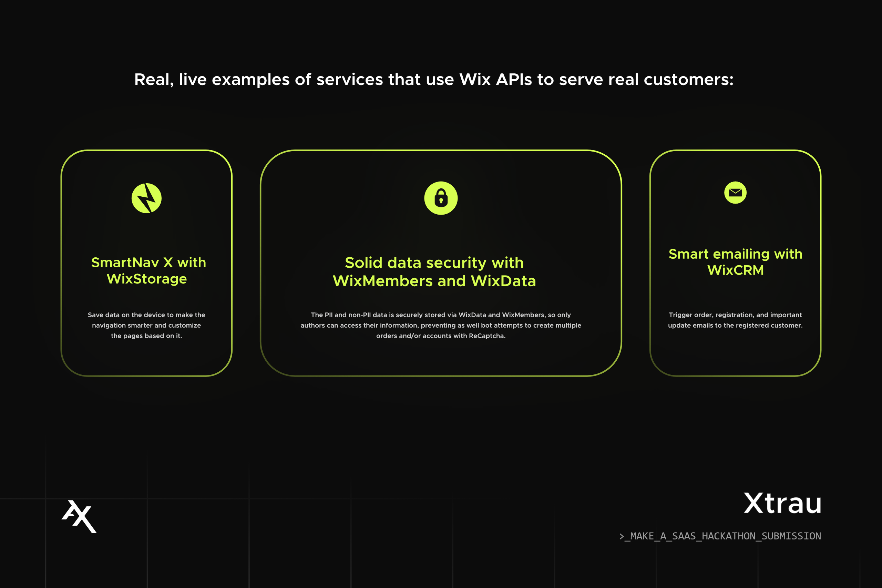Click the WixStorage heading word
This screenshot has width=882, height=588.
pos(147,279)
